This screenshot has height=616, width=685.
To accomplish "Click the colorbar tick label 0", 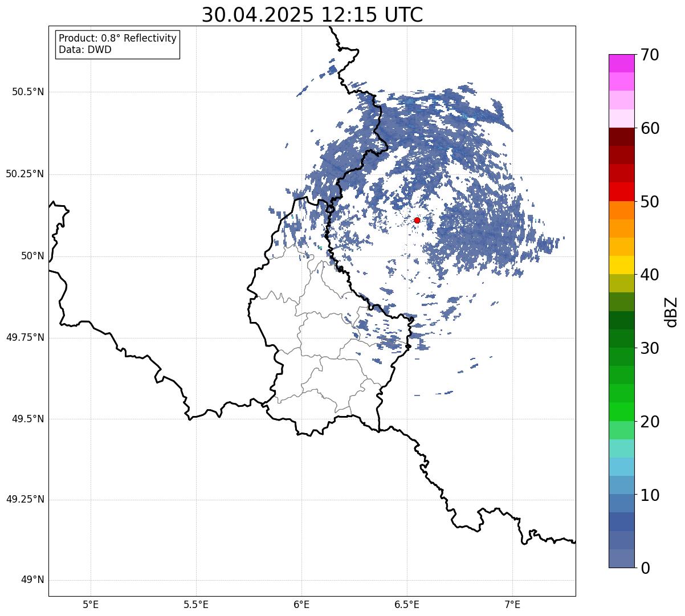I will pos(645,568).
